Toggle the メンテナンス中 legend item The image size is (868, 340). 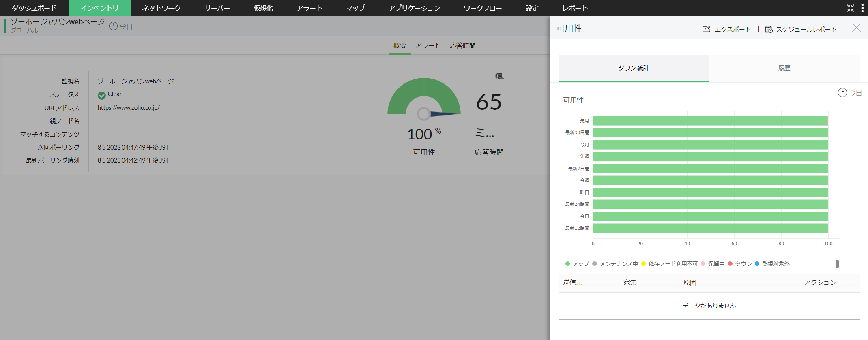click(615, 264)
